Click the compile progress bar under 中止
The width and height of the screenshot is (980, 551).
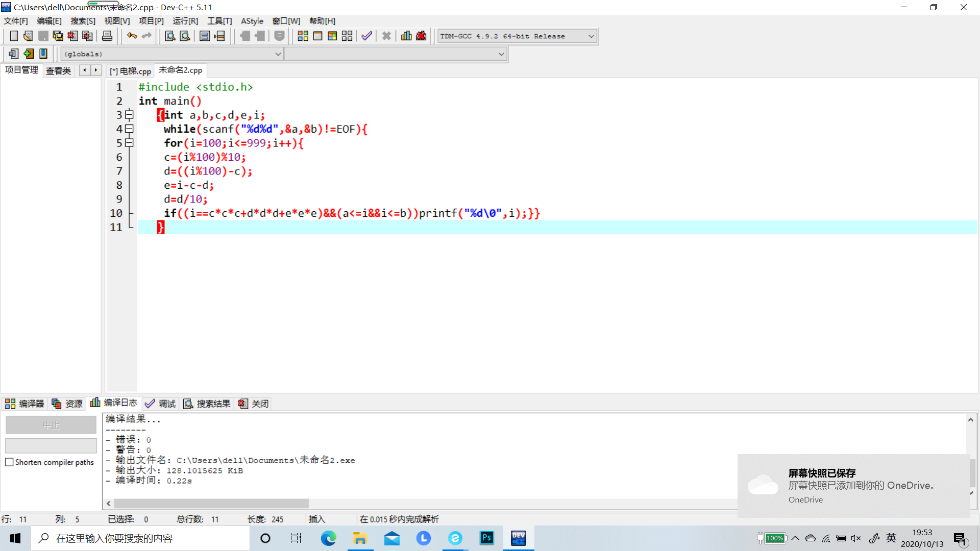pos(51,445)
